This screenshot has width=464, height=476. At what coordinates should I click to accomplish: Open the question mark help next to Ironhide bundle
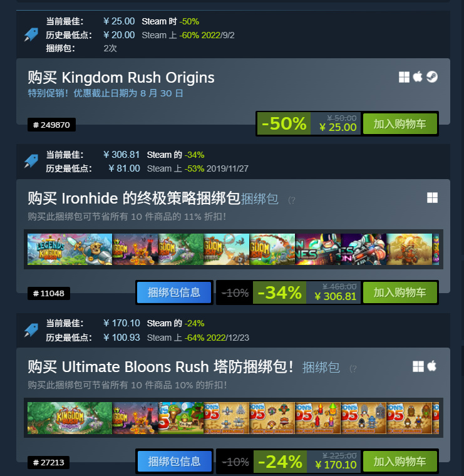click(292, 200)
